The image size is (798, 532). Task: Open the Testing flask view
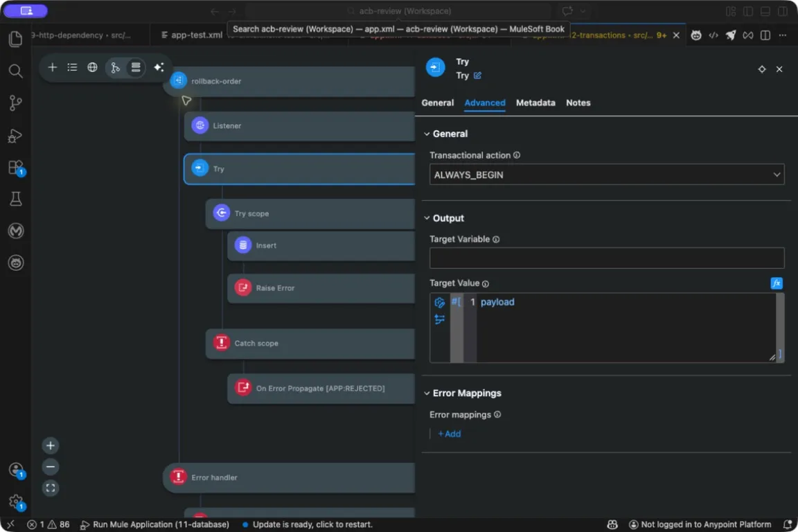coord(16,199)
